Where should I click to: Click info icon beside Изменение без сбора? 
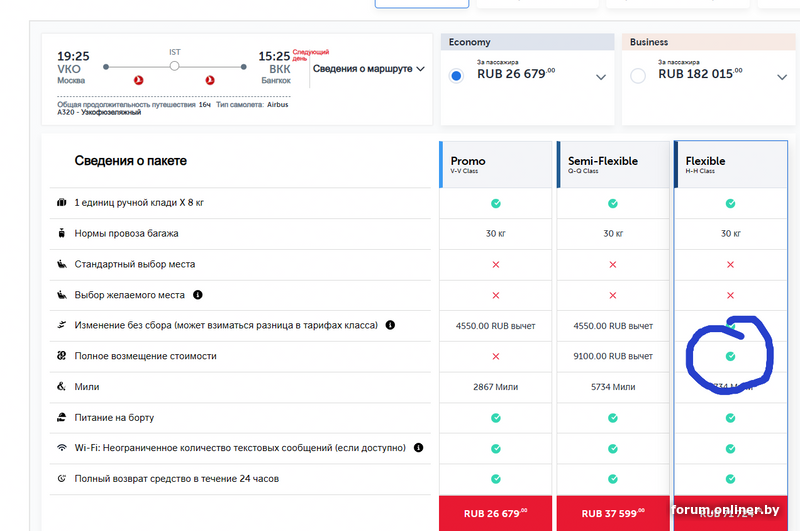pyautogui.click(x=390, y=325)
